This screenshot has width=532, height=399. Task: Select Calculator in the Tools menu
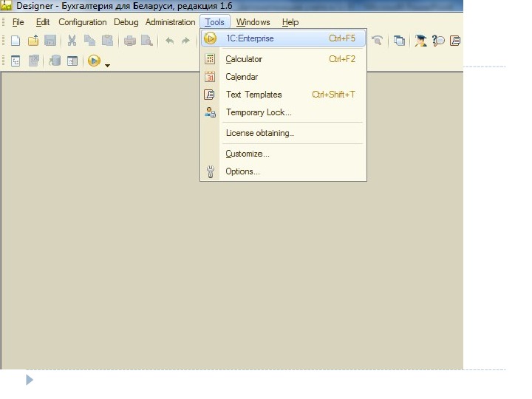pos(283,59)
